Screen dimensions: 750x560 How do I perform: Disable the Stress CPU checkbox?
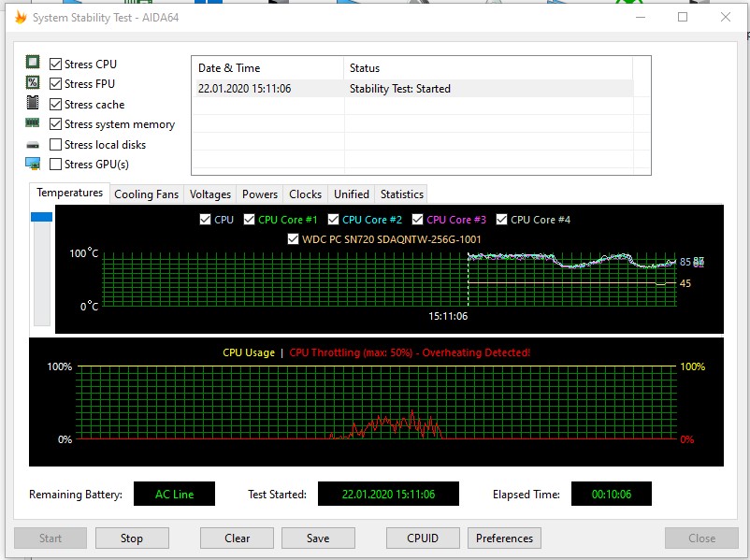[x=56, y=65]
